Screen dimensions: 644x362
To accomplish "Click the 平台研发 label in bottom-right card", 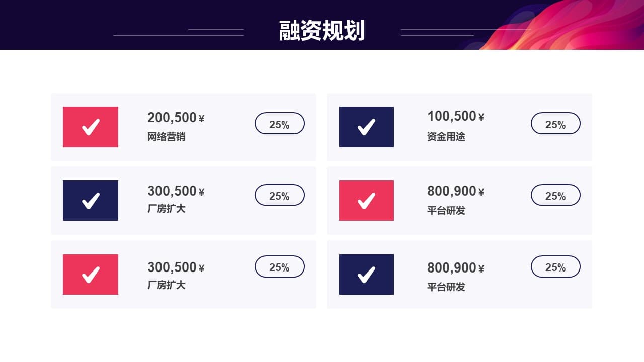I will point(446,287).
